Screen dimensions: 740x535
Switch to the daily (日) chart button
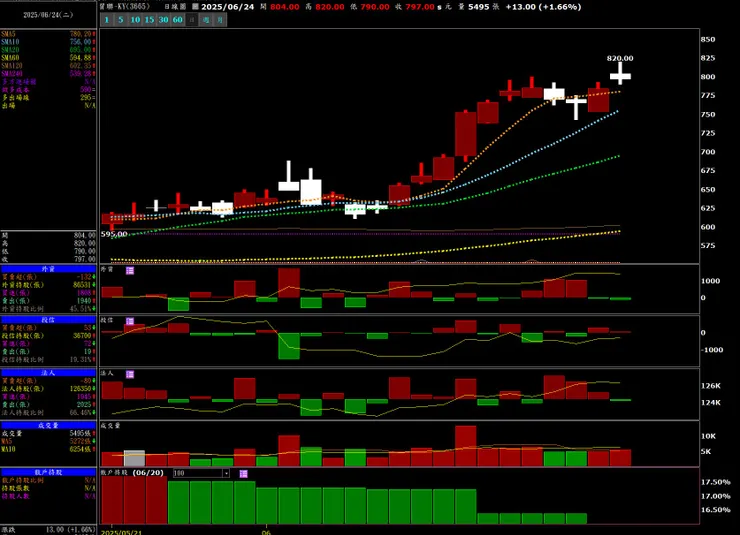coord(192,20)
